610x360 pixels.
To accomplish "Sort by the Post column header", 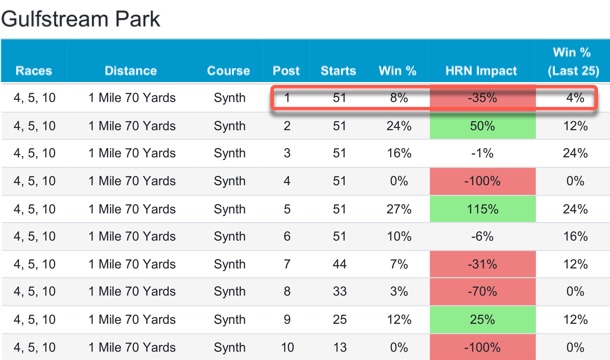I will [286, 71].
